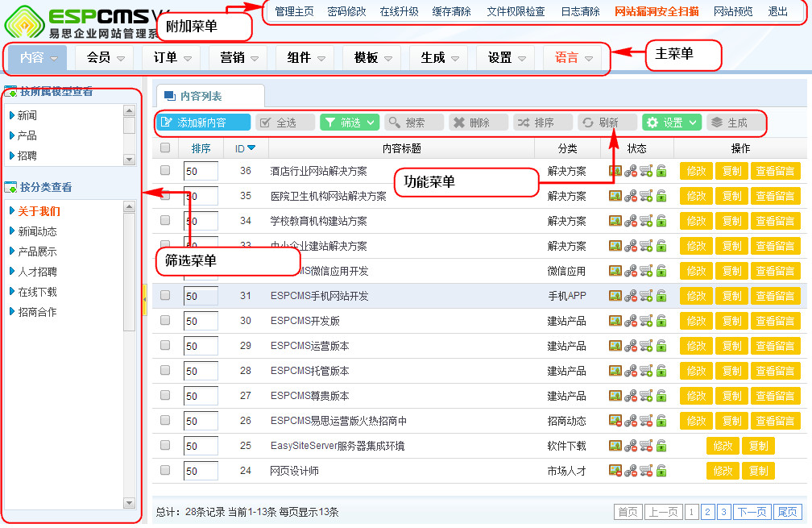Click the cart icon in ESPCMS开发版 row
The image size is (812, 528).
[646, 321]
